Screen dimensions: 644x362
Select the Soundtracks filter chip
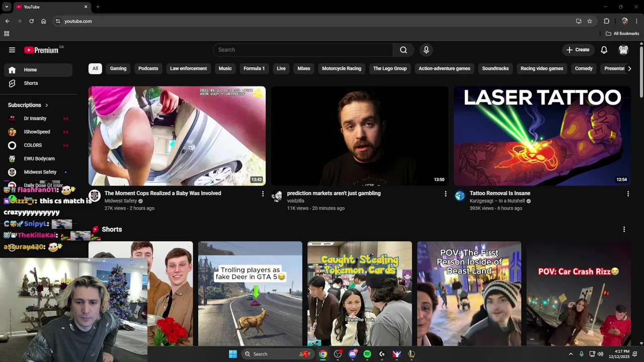click(496, 68)
